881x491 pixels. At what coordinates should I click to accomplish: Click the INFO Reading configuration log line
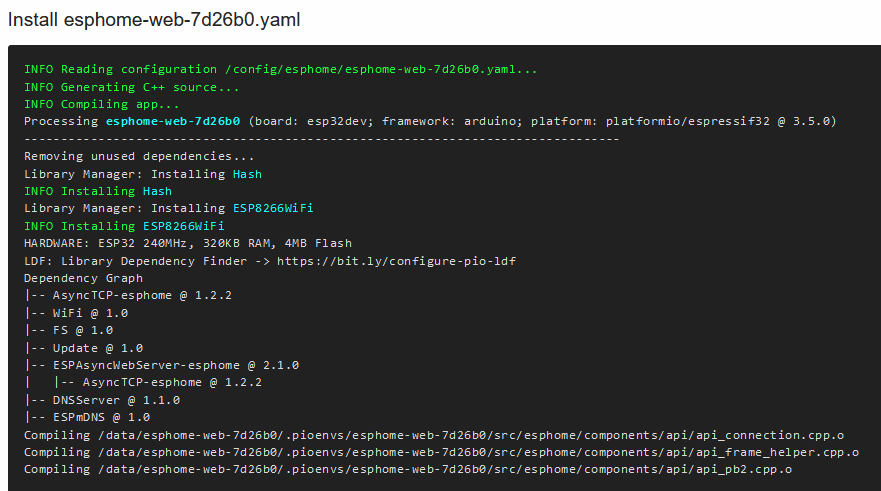click(x=281, y=69)
